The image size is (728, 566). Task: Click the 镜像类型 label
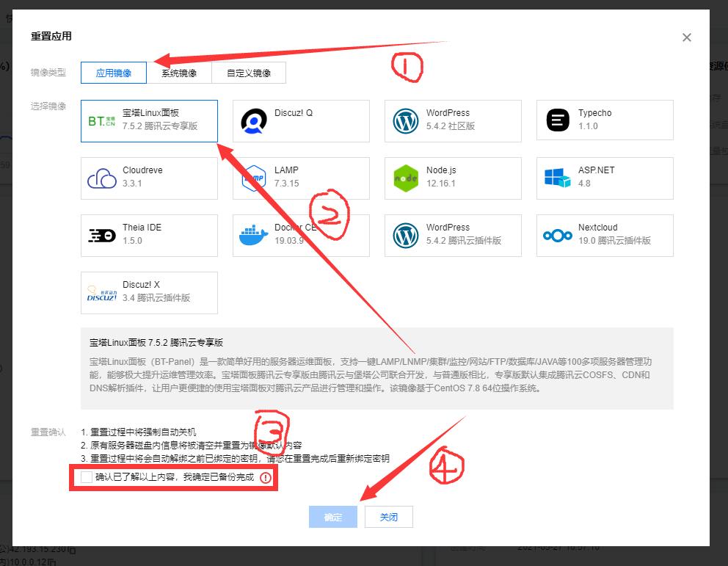click(x=48, y=73)
